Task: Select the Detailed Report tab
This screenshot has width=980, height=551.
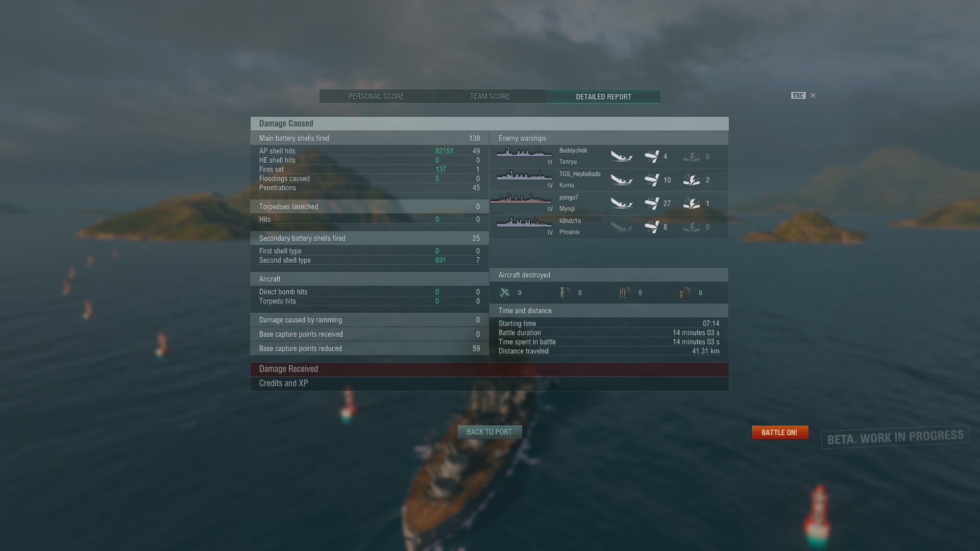Action: pyautogui.click(x=604, y=96)
